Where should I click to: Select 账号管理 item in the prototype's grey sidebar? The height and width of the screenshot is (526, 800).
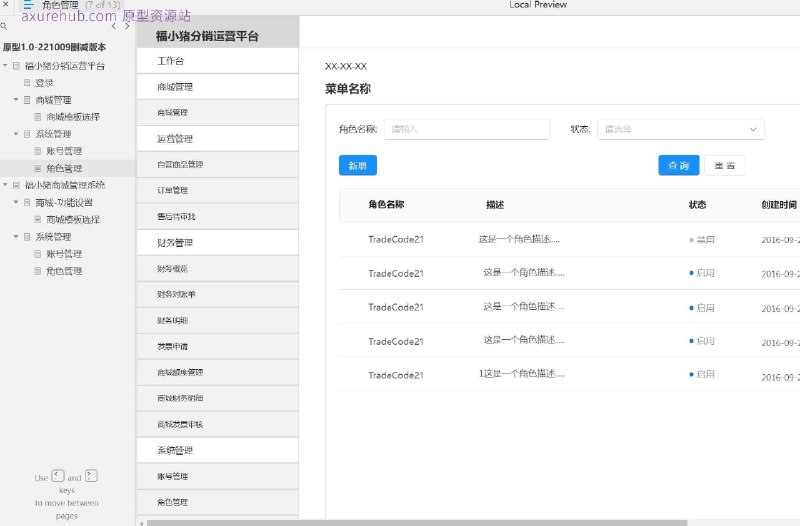point(218,476)
